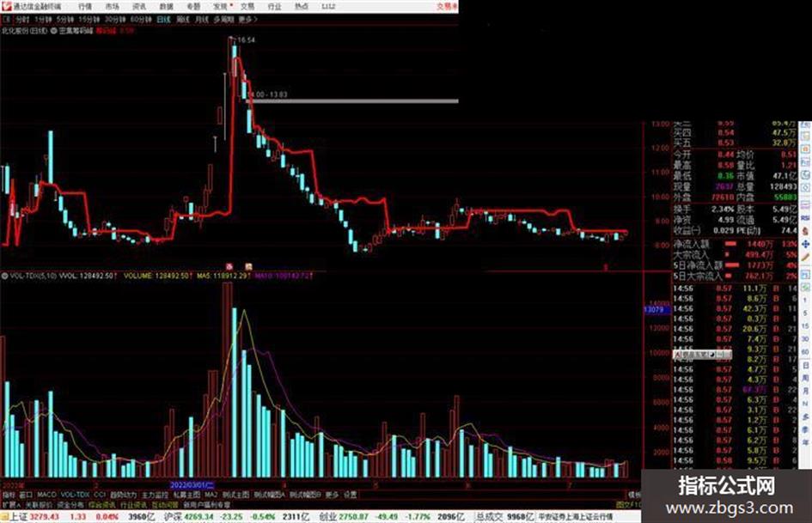Select the blue four-arrow move tool icon

(805, 244)
